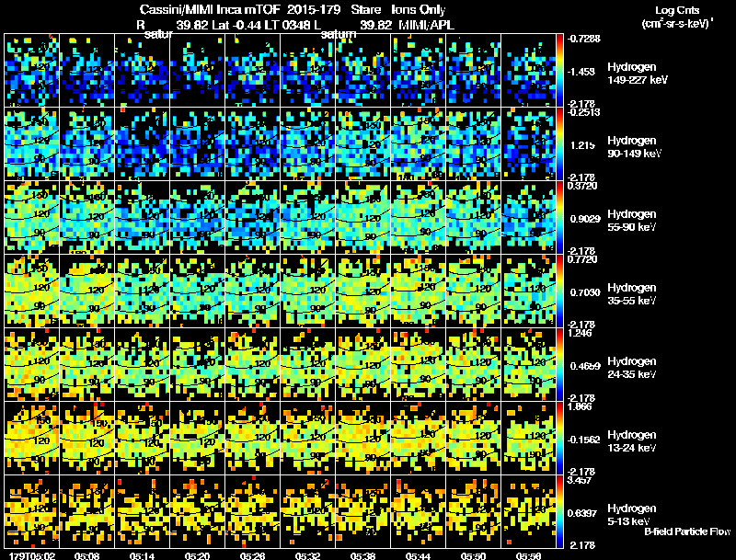Click the (cm²-sr-s-keV) units label
Image resolution: width=736 pixels, height=560 pixels.
pos(677,24)
